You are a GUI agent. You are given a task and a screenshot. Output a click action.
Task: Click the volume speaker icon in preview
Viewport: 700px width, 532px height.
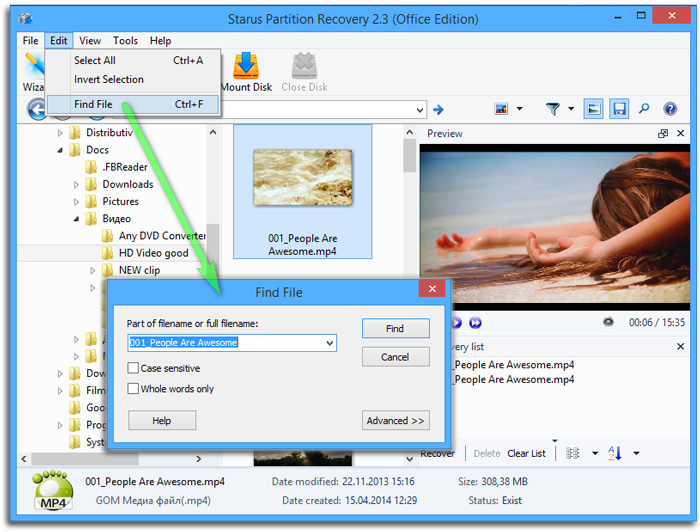click(608, 322)
